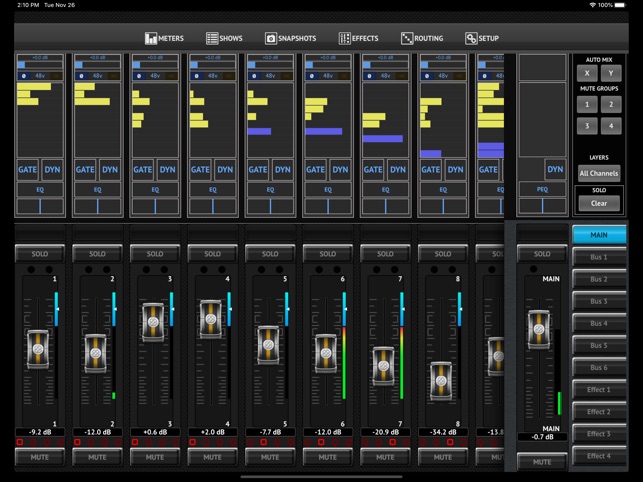Open the Routing page
This screenshot has height=482, width=643.
click(x=422, y=38)
